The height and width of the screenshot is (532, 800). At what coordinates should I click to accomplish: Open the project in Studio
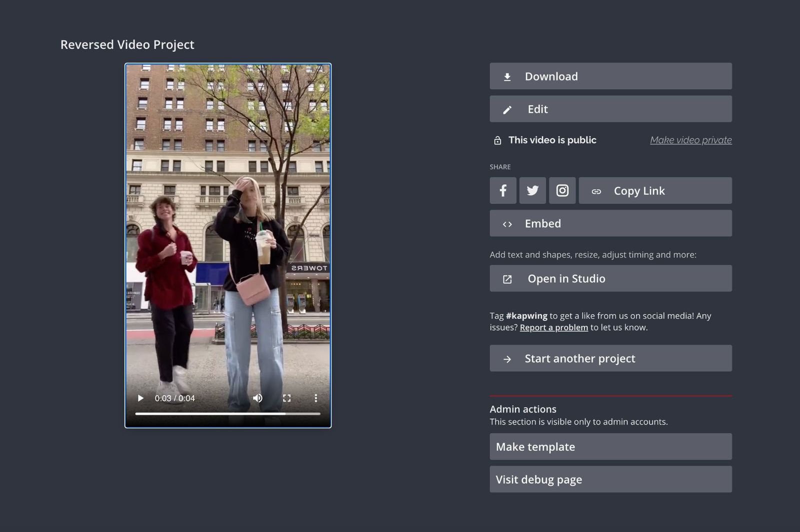click(x=610, y=279)
